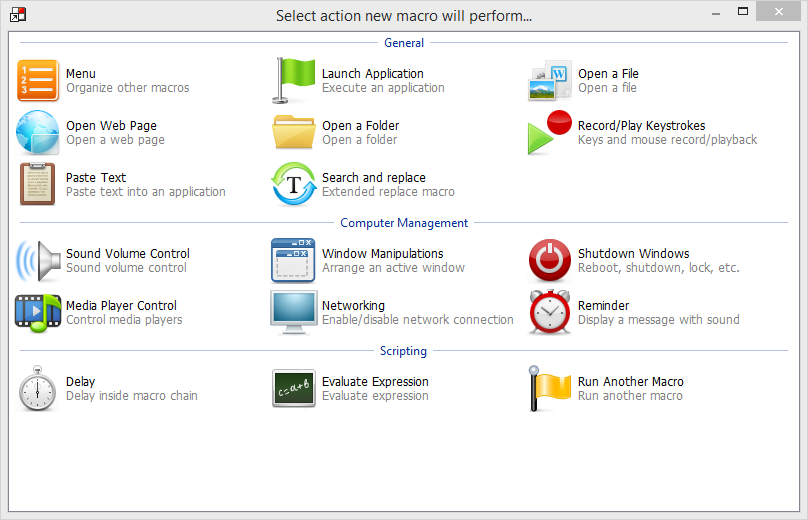Image resolution: width=808 pixels, height=520 pixels.
Task: Select the green flag Launch Application icon
Action: 293,80
